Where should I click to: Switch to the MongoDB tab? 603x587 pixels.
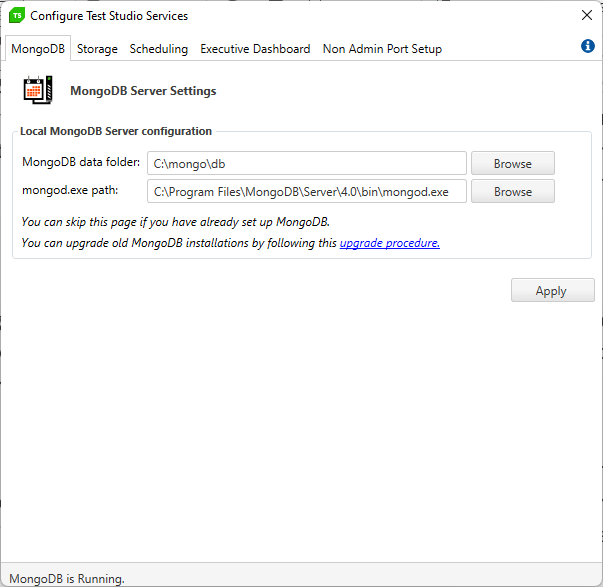[x=38, y=49]
